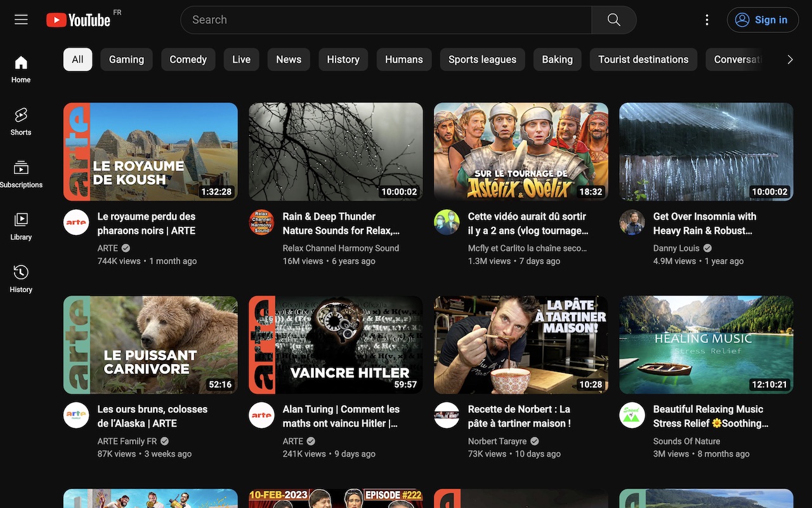Click Danny Louis channel avatar
This screenshot has height=508, width=812.
click(632, 222)
